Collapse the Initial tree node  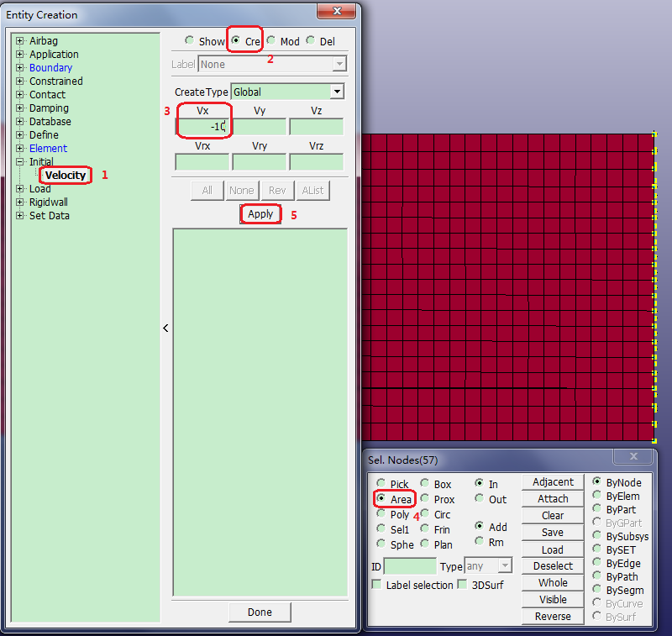[x=20, y=162]
